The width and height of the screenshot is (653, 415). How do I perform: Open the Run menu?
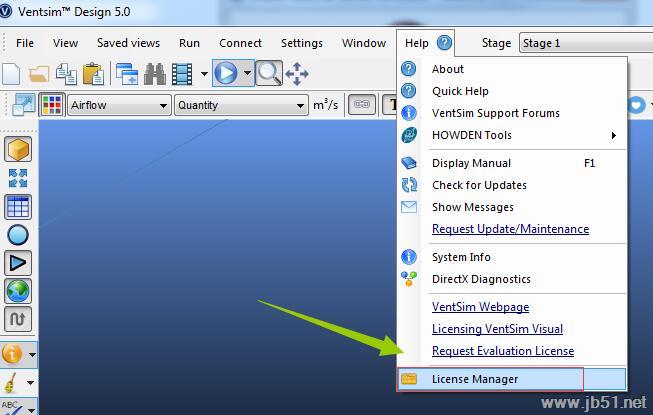point(189,43)
